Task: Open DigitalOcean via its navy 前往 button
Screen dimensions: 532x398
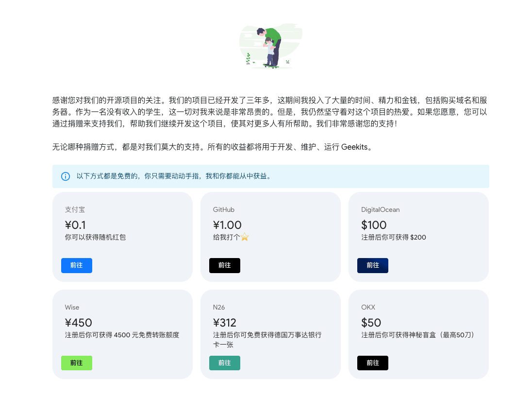Action: [372, 265]
